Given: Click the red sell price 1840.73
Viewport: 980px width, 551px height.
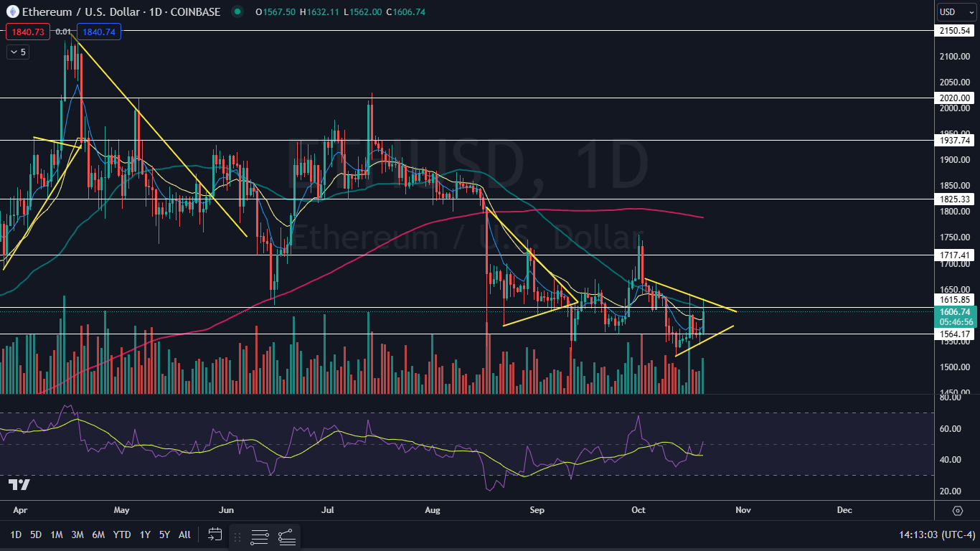Looking at the screenshot, I should click(29, 32).
